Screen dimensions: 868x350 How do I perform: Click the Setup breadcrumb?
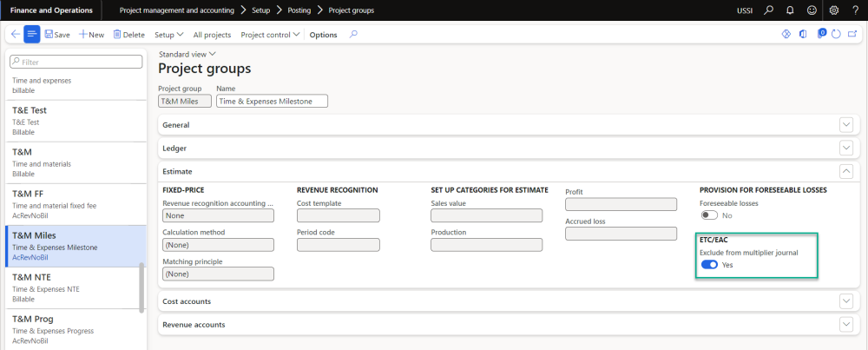coord(260,10)
